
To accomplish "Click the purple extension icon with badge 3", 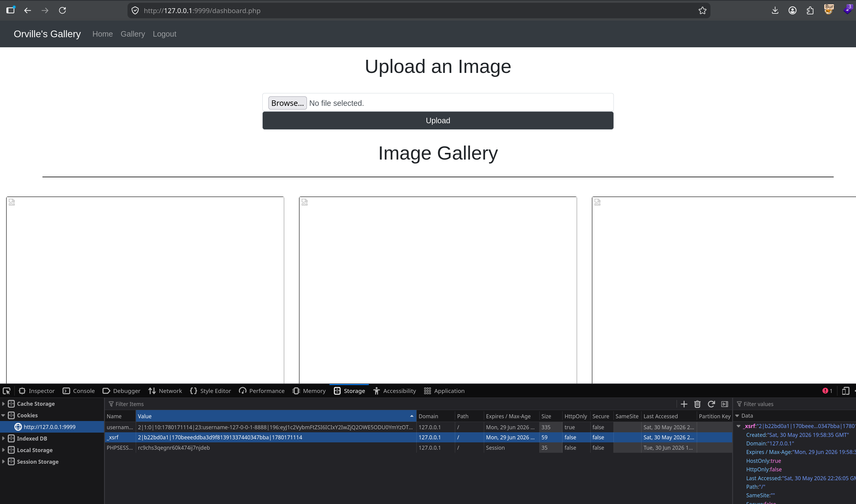I will coord(847,9).
